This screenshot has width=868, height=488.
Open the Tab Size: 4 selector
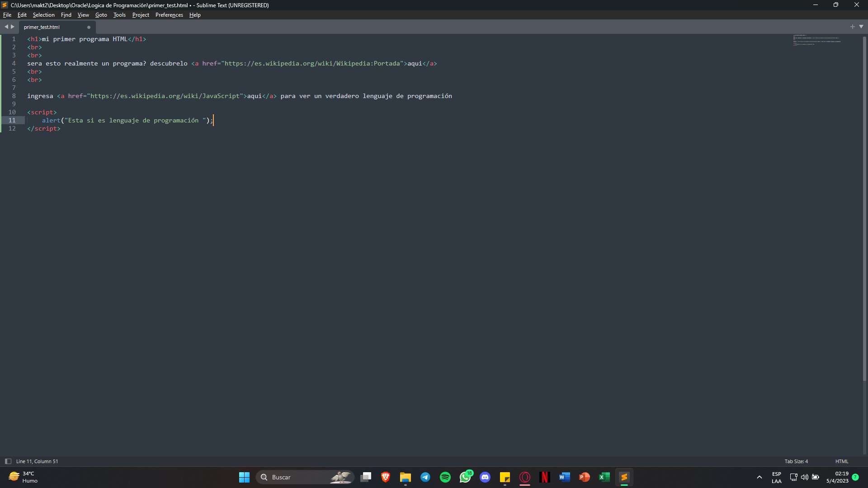coord(796,461)
